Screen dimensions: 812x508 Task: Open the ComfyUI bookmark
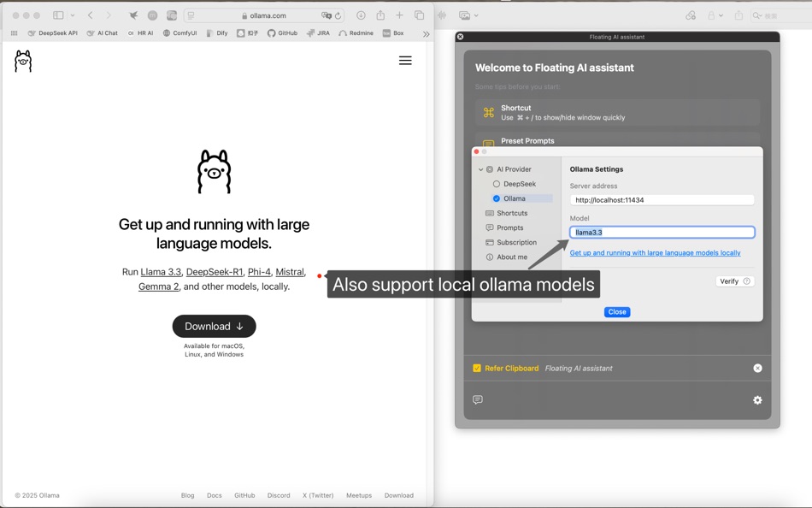click(179, 33)
